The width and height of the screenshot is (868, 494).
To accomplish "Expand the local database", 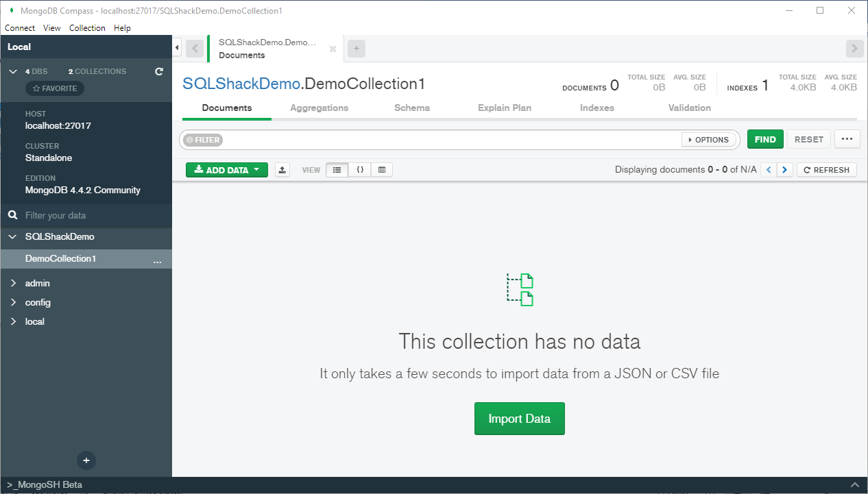I will point(12,321).
